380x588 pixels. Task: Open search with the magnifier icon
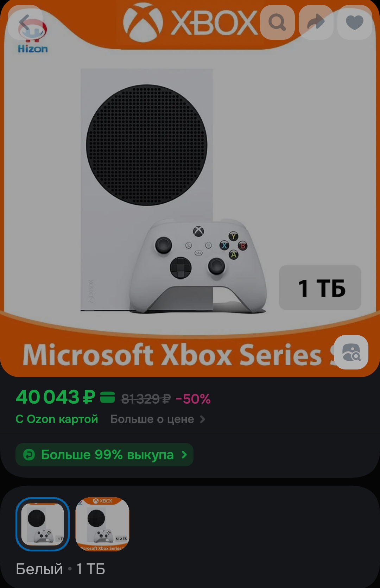[x=277, y=23]
